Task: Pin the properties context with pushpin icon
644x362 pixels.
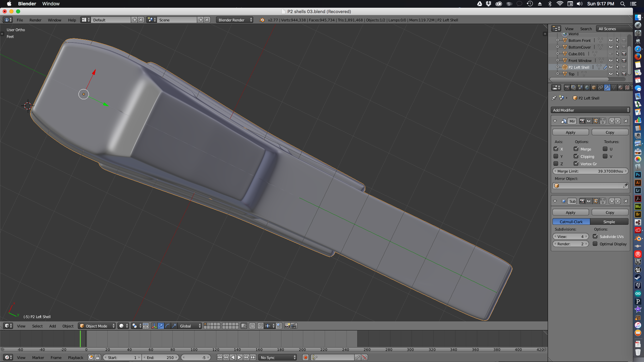Action: click(554, 98)
